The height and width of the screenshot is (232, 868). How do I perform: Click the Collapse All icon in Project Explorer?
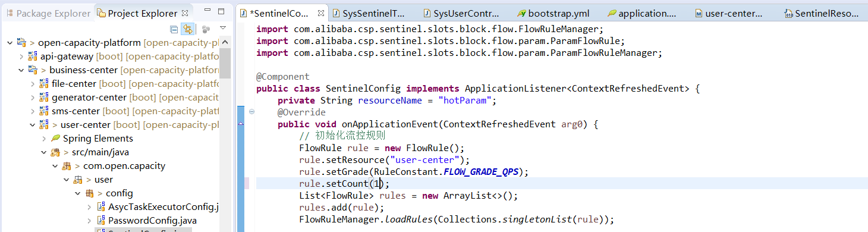pos(174,29)
